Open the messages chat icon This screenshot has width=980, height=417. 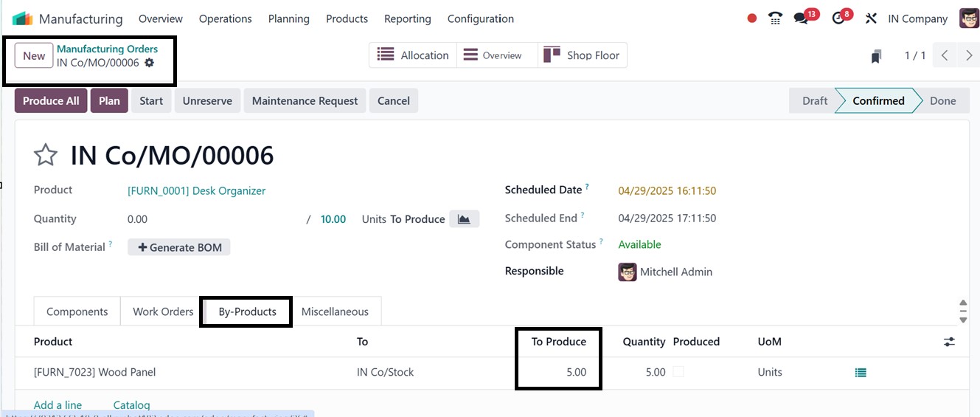click(x=801, y=18)
